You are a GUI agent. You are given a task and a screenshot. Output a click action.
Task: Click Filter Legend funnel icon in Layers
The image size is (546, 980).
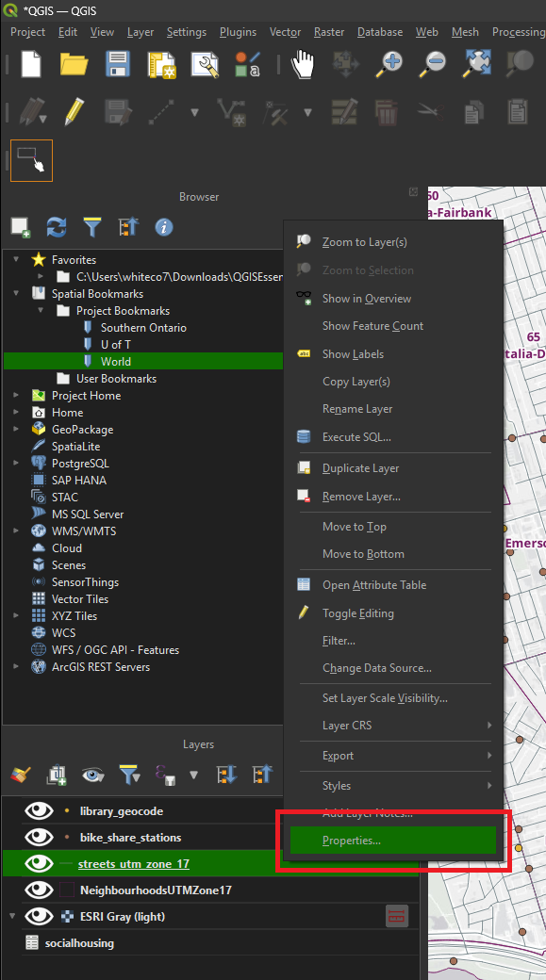(129, 775)
